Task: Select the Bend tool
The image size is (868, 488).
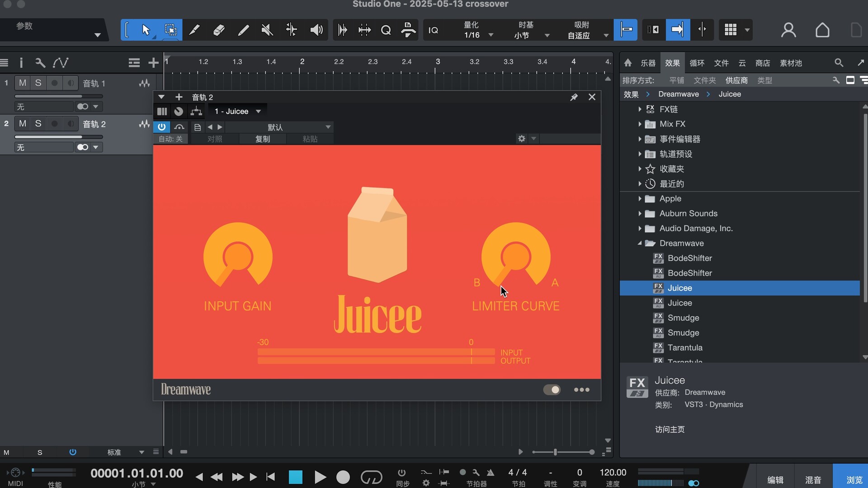Action: click(292, 30)
